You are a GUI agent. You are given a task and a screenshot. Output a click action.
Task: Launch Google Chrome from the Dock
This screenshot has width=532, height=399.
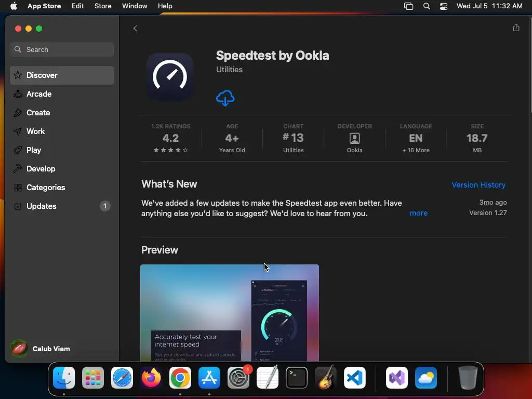(180, 378)
